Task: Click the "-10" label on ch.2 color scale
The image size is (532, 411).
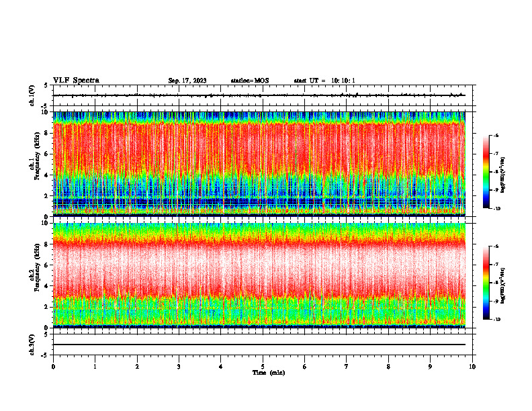Action: [496, 319]
